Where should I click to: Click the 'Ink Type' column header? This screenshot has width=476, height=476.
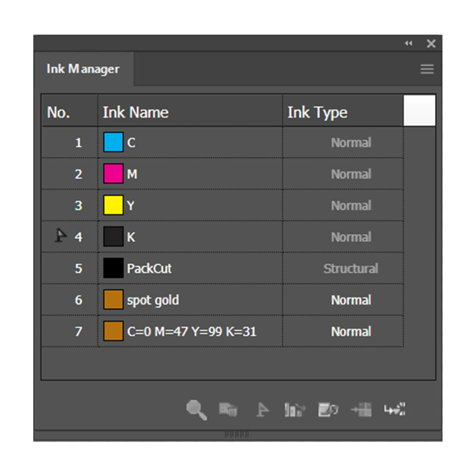point(343,111)
